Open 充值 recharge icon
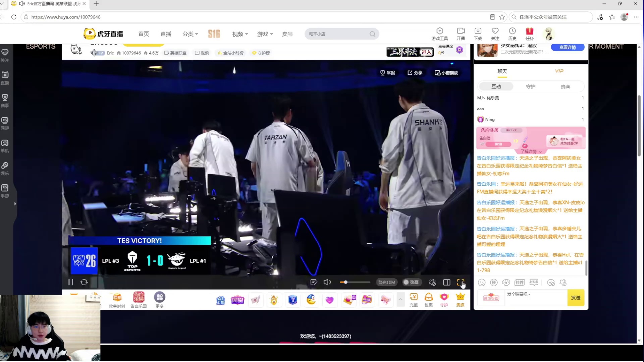Screen dimensions: 644x362 pyautogui.click(x=414, y=300)
